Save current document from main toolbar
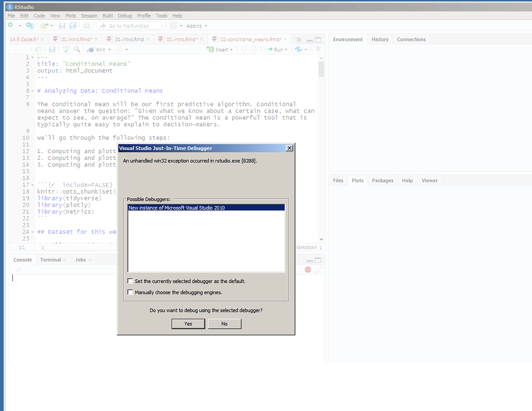The width and height of the screenshot is (532, 411). coord(62,26)
